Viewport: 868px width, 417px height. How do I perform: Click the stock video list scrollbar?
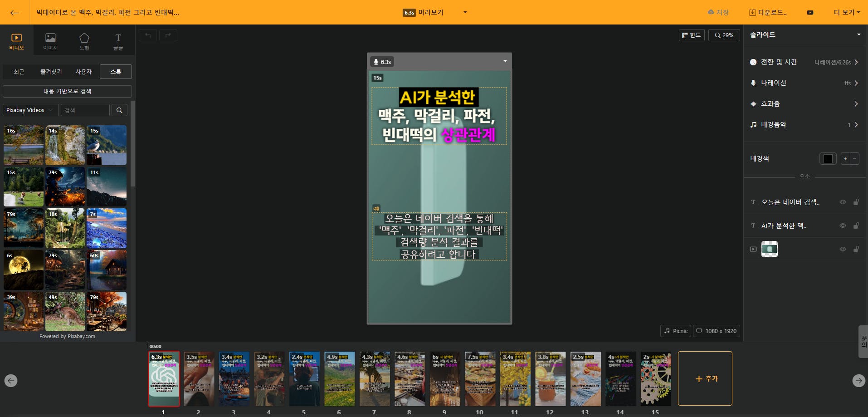point(133,144)
